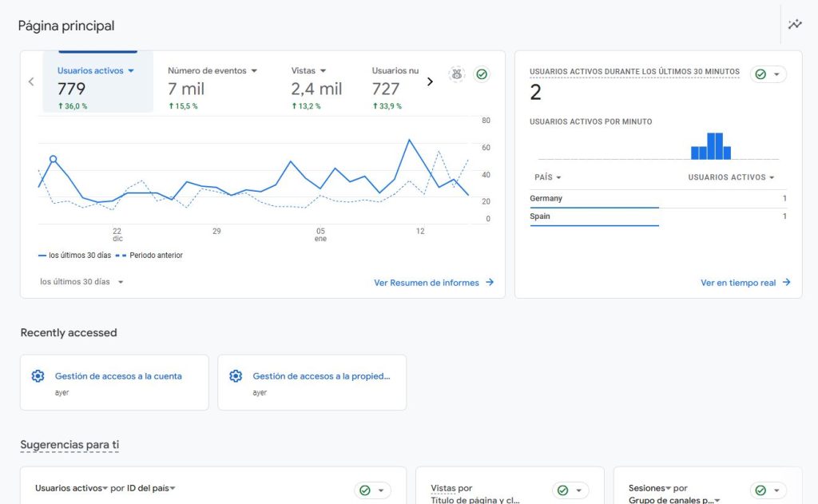818x504 pixels.
Task: Click the gear icon on Gestión de accesos a la propiedad
Action: pyautogui.click(x=236, y=375)
